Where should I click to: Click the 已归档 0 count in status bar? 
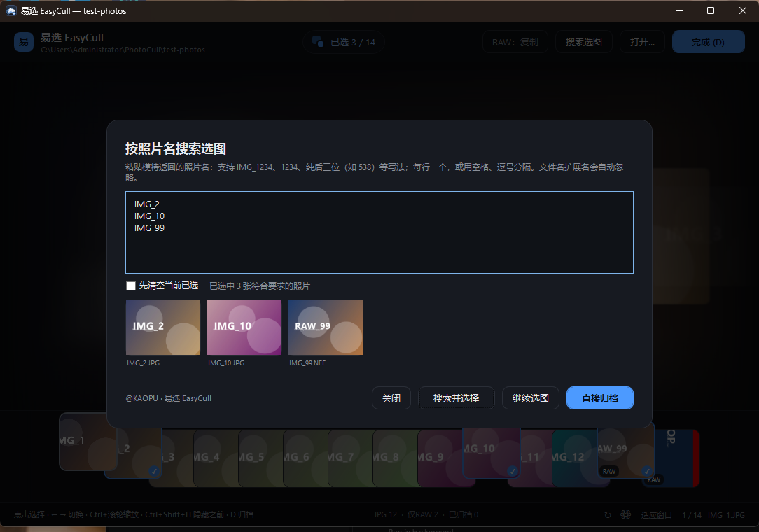pyautogui.click(x=464, y=514)
